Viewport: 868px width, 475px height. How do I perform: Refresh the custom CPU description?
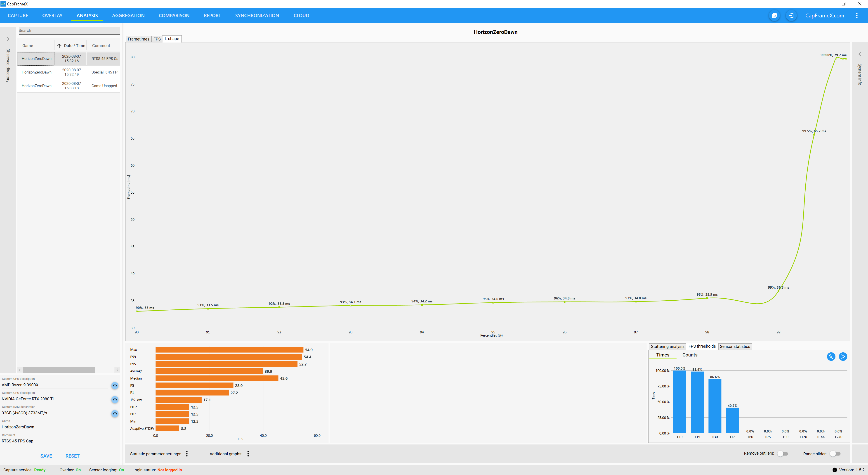[115, 385]
